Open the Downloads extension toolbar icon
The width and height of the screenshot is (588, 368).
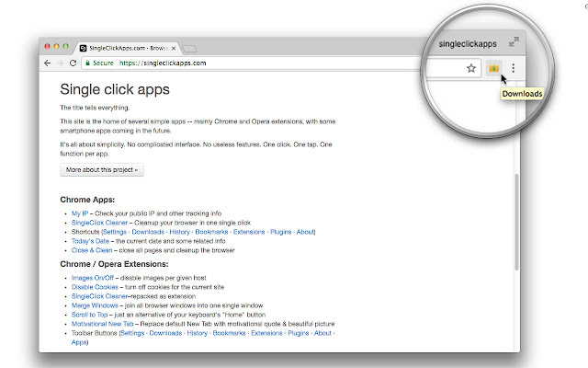494,68
